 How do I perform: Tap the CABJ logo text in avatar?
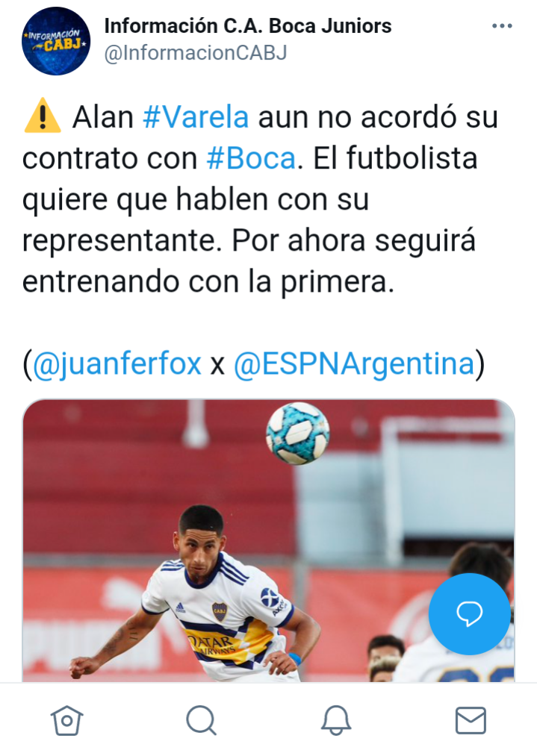[x=62, y=46]
